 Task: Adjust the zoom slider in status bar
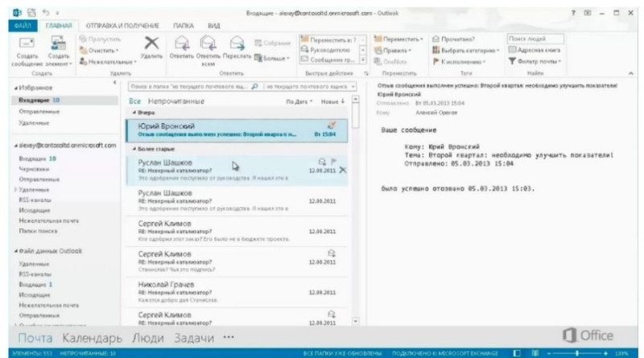(x=577, y=353)
